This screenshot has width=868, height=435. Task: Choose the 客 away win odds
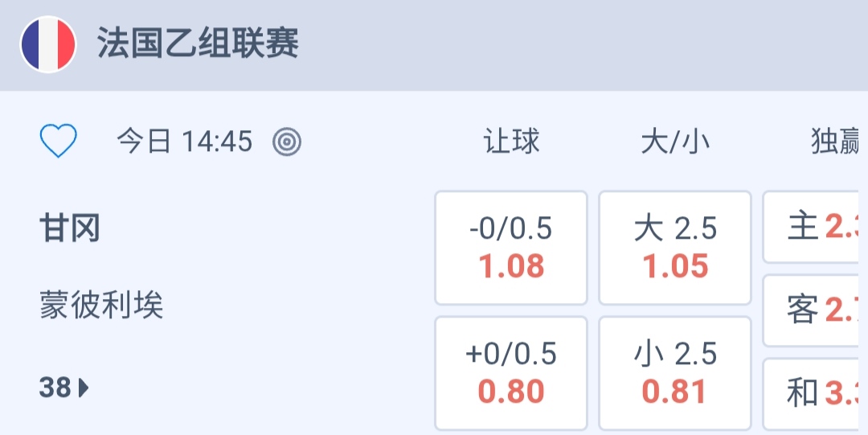tap(815, 310)
